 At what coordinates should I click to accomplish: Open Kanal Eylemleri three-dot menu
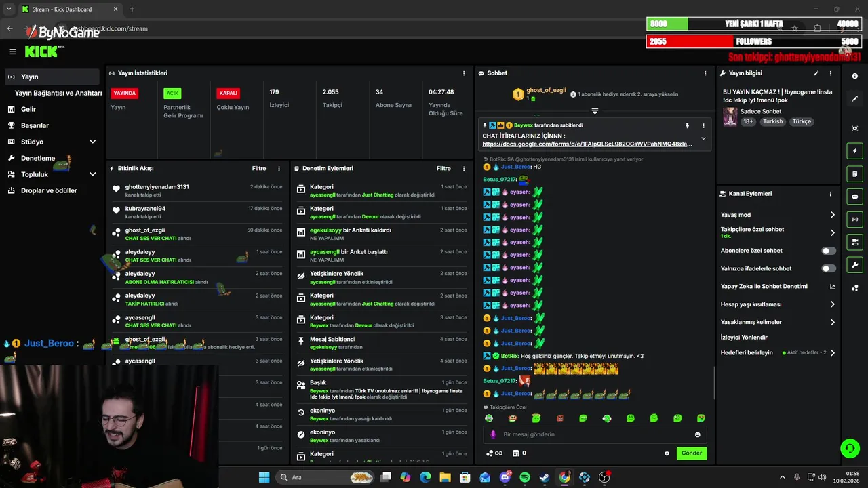[x=831, y=194]
